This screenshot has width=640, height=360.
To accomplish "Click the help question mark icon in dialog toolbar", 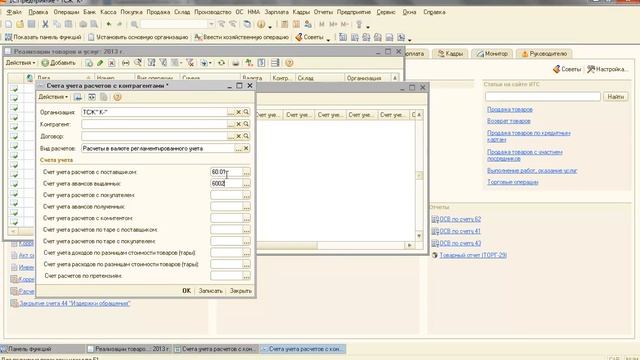I will (117, 97).
